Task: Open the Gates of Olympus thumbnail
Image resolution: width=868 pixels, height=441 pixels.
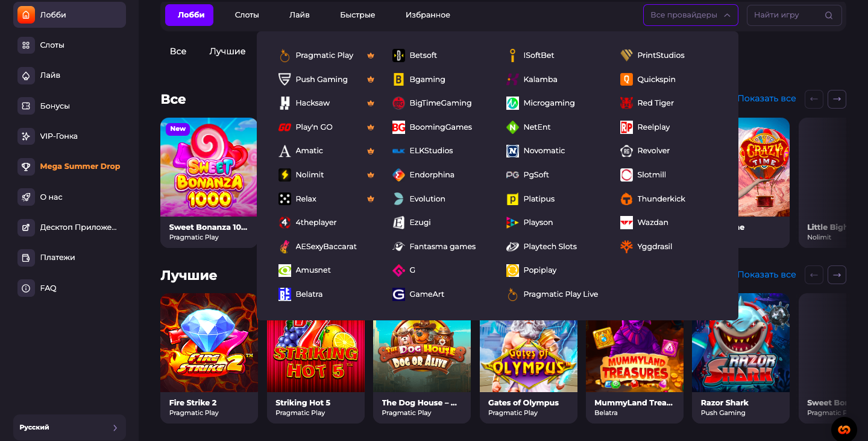Action: point(528,356)
